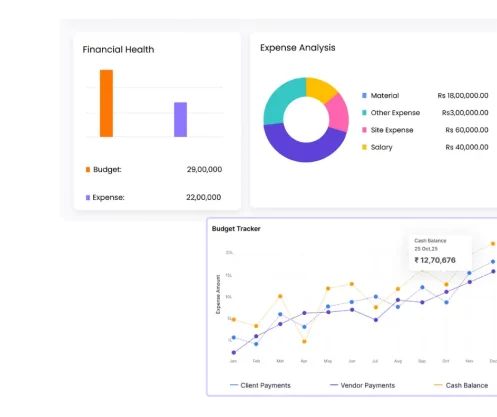
Task: Select the purple Expense legend swatch
Action: (88, 197)
